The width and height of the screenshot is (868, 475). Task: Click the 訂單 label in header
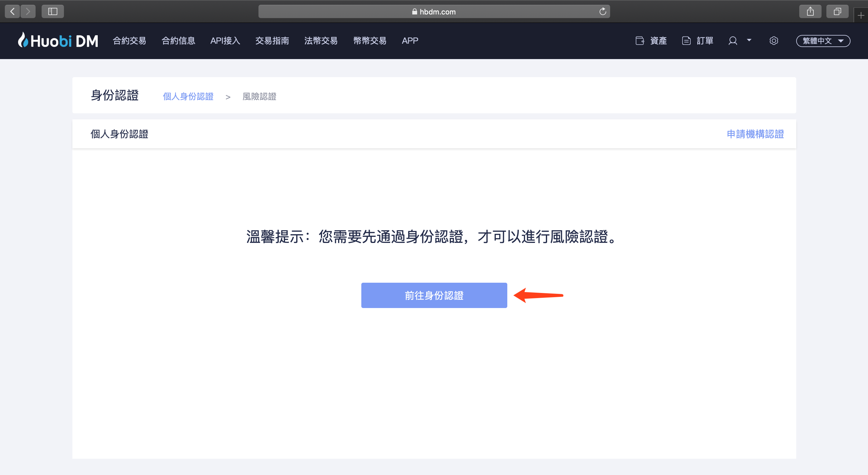[705, 41]
